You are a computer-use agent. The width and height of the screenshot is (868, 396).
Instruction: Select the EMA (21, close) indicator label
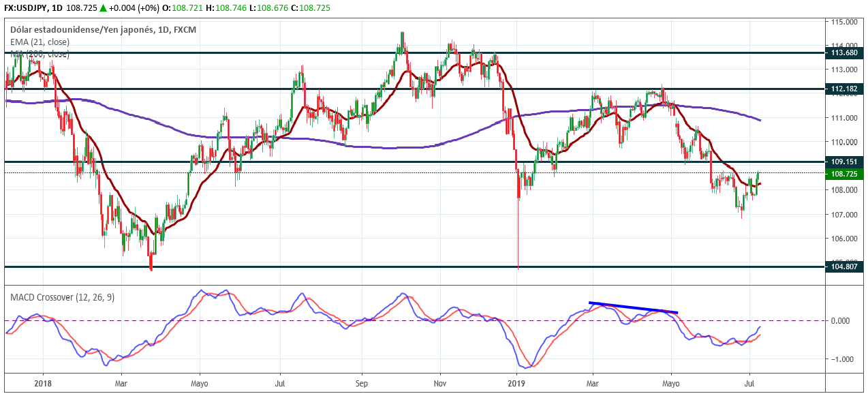[x=40, y=42]
